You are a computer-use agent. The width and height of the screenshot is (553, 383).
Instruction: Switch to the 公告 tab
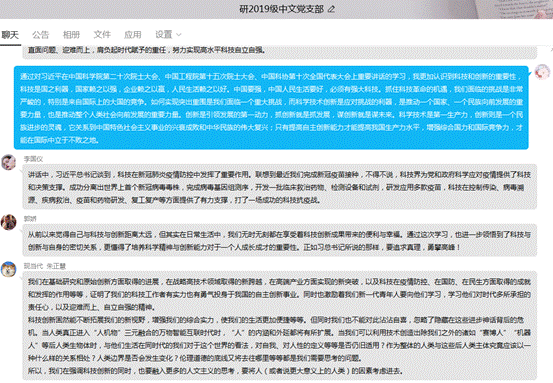click(x=41, y=35)
